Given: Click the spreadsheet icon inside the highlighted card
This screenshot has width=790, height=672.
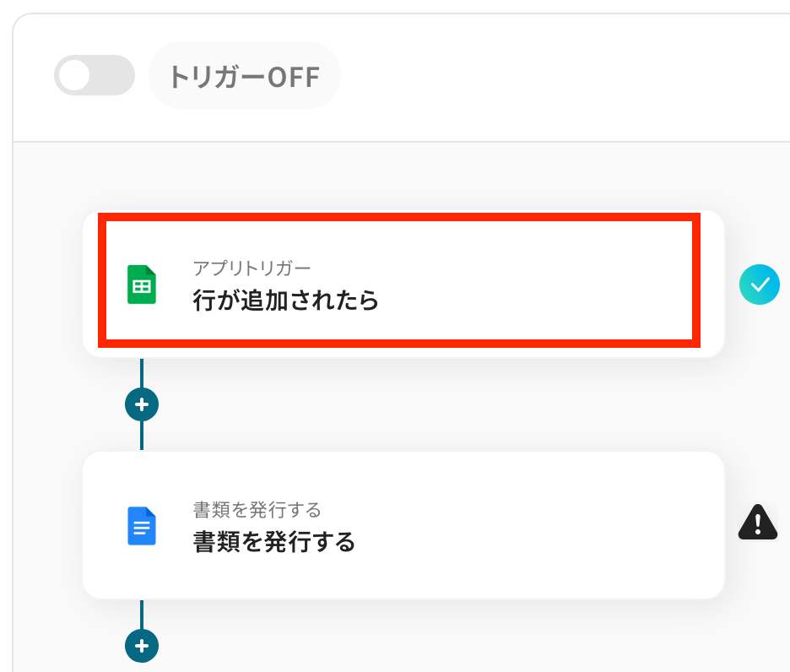Looking at the screenshot, I should [x=140, y=285].
